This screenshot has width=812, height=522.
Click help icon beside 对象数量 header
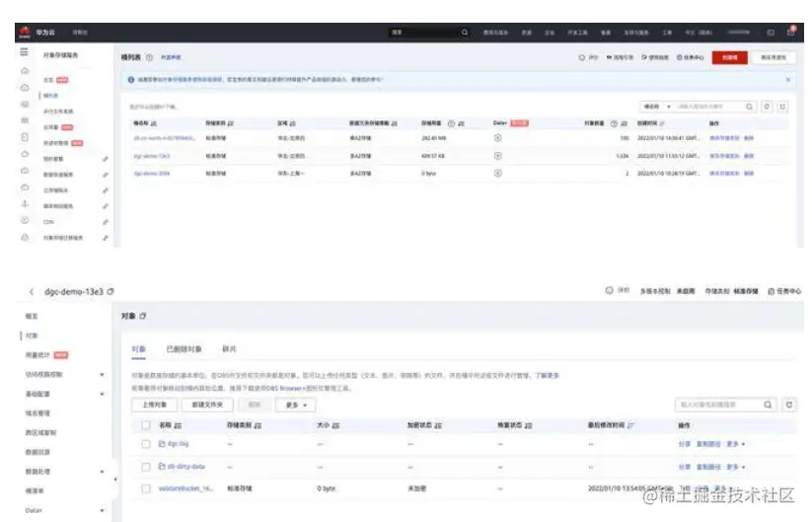pos(614,123)
